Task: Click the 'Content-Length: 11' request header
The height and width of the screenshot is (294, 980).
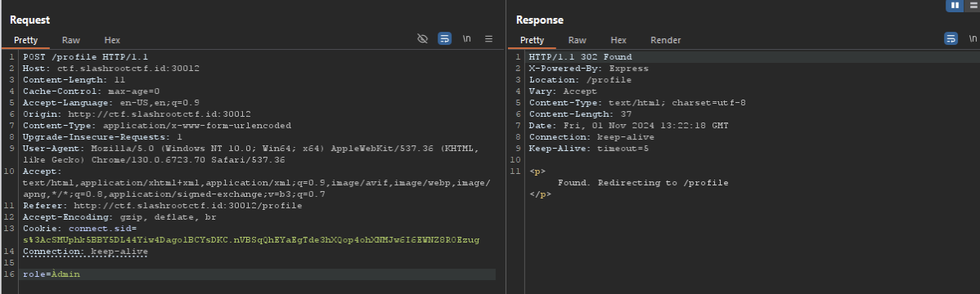Action: pos(74,80)
